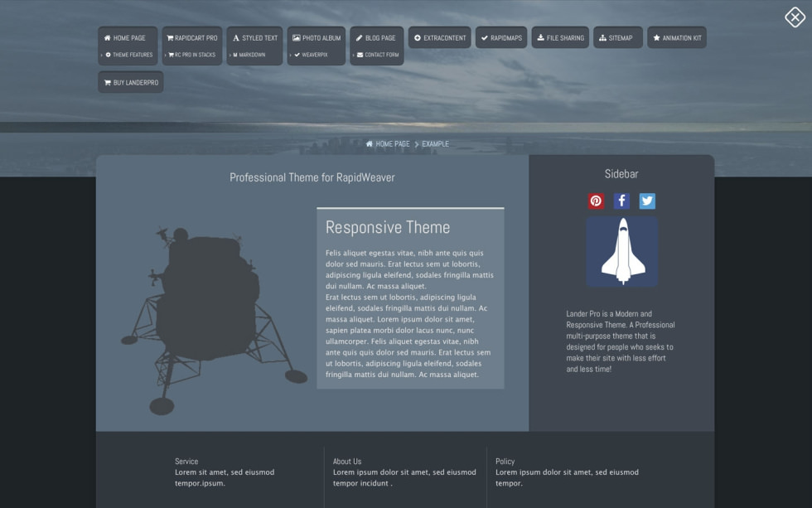Close the overlay with the X icon
Screen dimensions: 812x508
click(795, 17)
